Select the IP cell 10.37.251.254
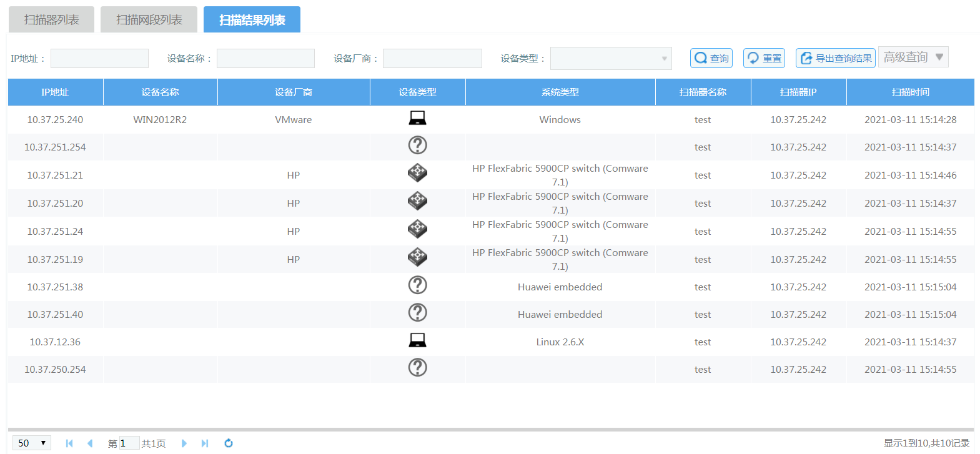The image size is (980, 454). (55, 147)
